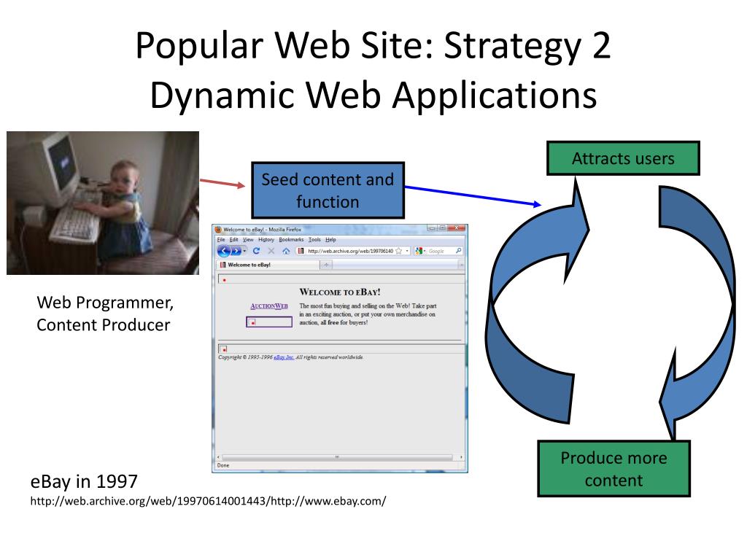Click the Firefox logo in the title bar

point(219,230)
